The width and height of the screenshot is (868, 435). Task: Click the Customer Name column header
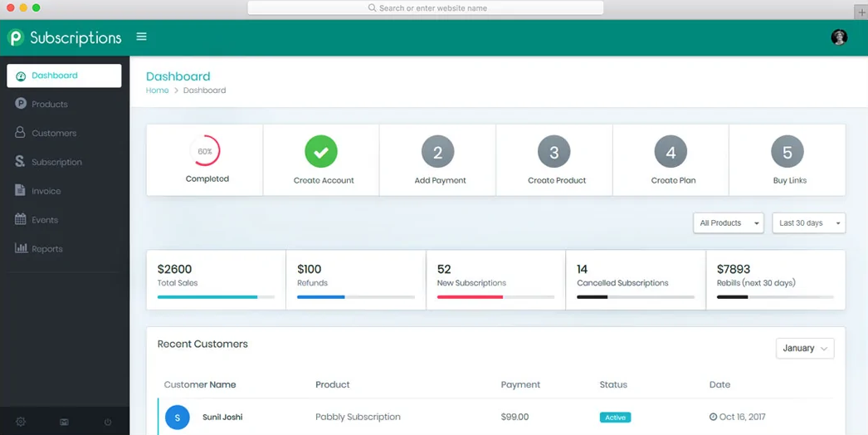click(x=200, y=384)
